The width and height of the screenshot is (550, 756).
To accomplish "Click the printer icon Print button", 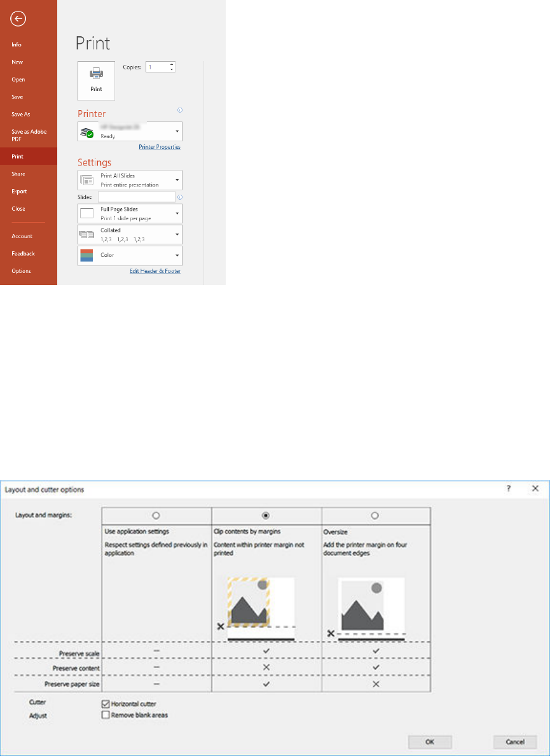I will click(x=96, y=81).
